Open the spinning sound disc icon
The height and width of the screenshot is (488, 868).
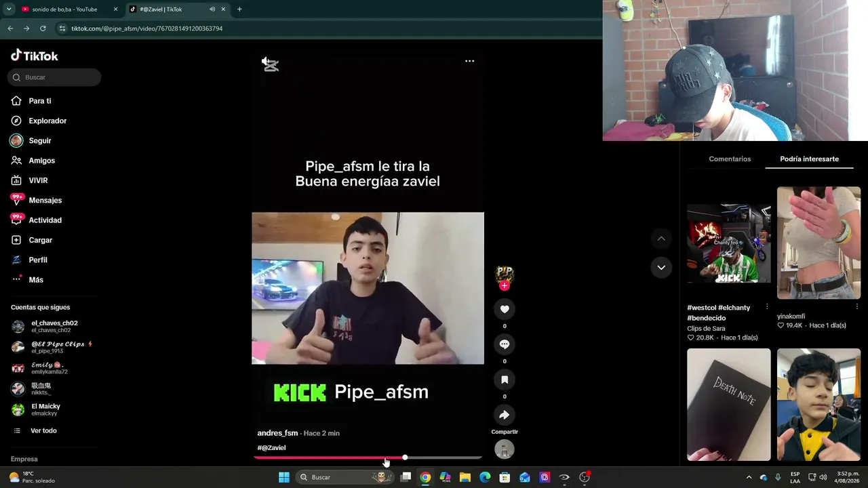tap(505, 449)
